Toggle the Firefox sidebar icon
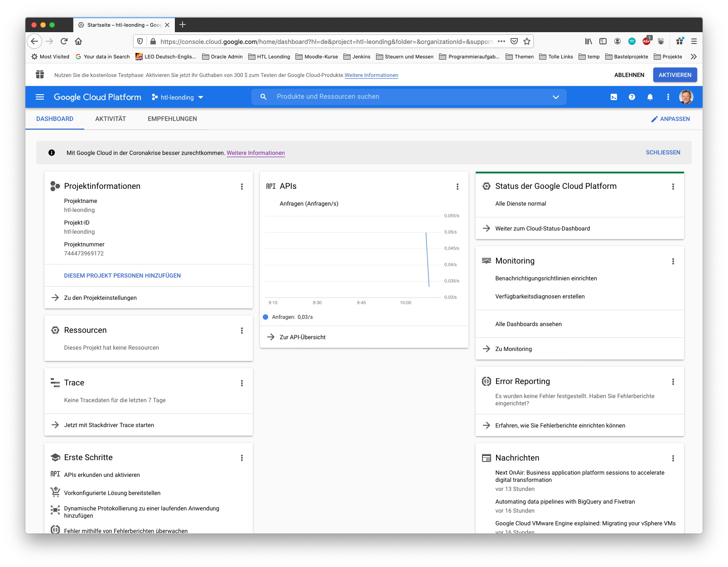This screenshot has height=567, width=728. click(x=603, y=41)
